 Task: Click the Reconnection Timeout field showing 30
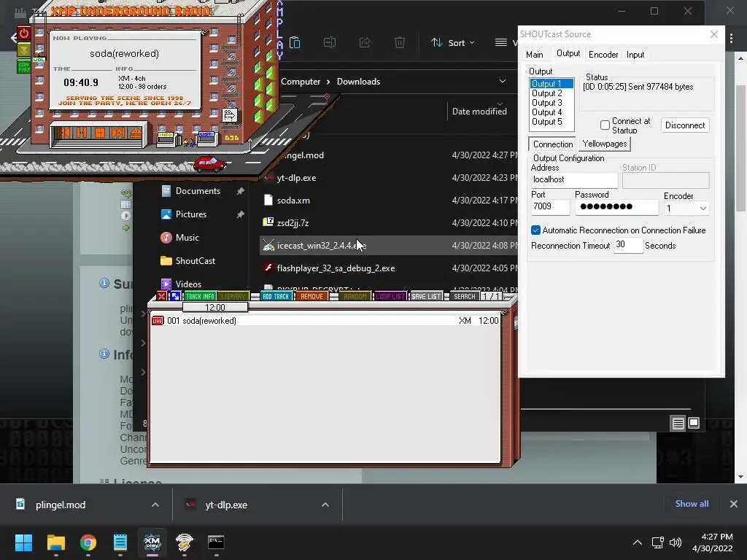coord(628,245)
